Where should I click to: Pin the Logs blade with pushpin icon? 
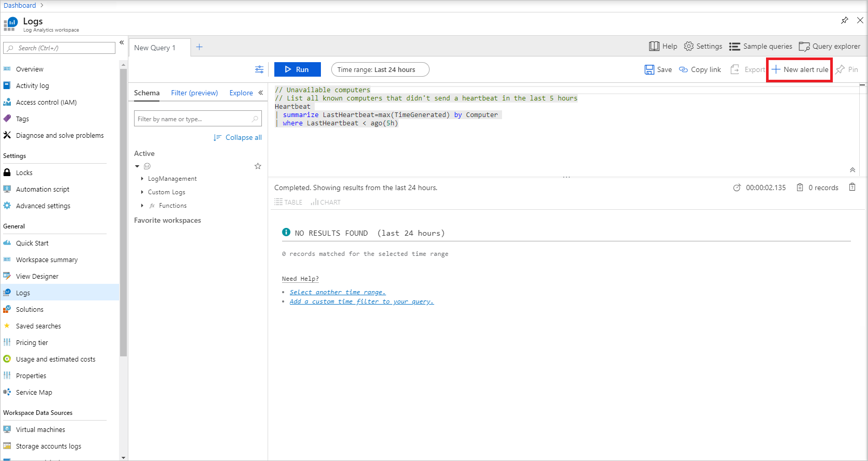pos(845,20)
